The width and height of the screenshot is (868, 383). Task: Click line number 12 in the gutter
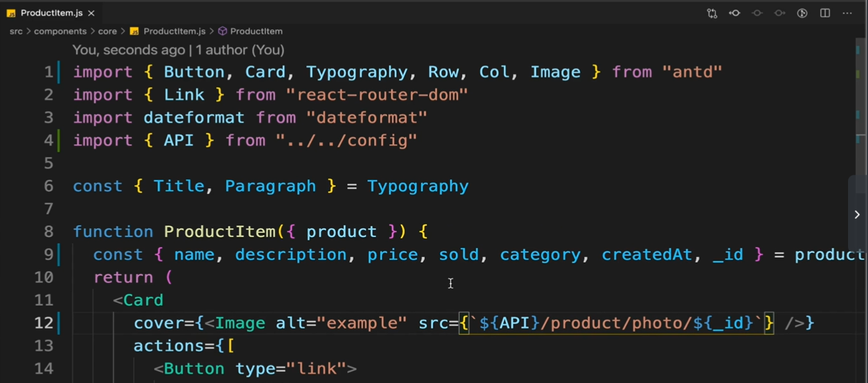(44, 323)
